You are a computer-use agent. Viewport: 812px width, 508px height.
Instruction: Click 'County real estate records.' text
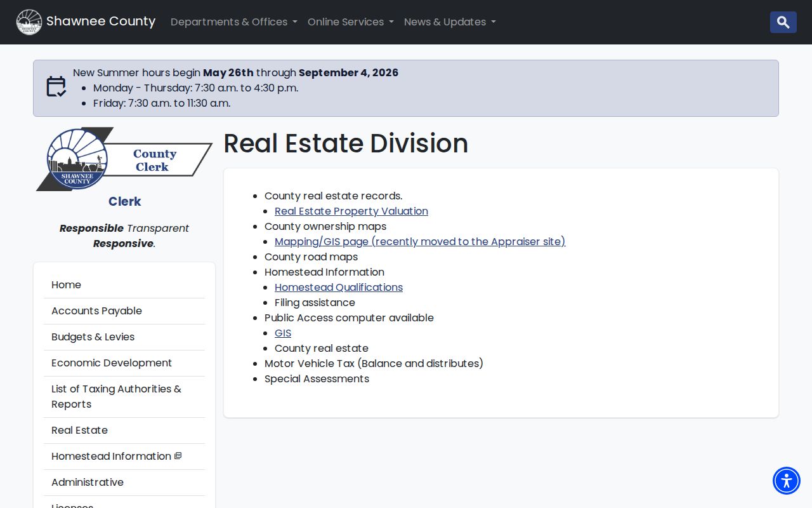(333, 196)
